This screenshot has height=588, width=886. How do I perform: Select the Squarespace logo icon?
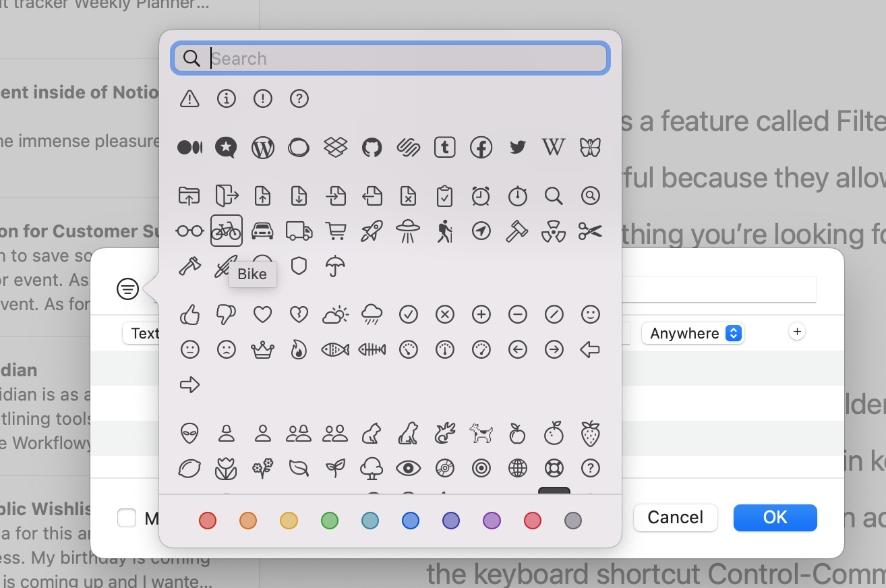408,147
